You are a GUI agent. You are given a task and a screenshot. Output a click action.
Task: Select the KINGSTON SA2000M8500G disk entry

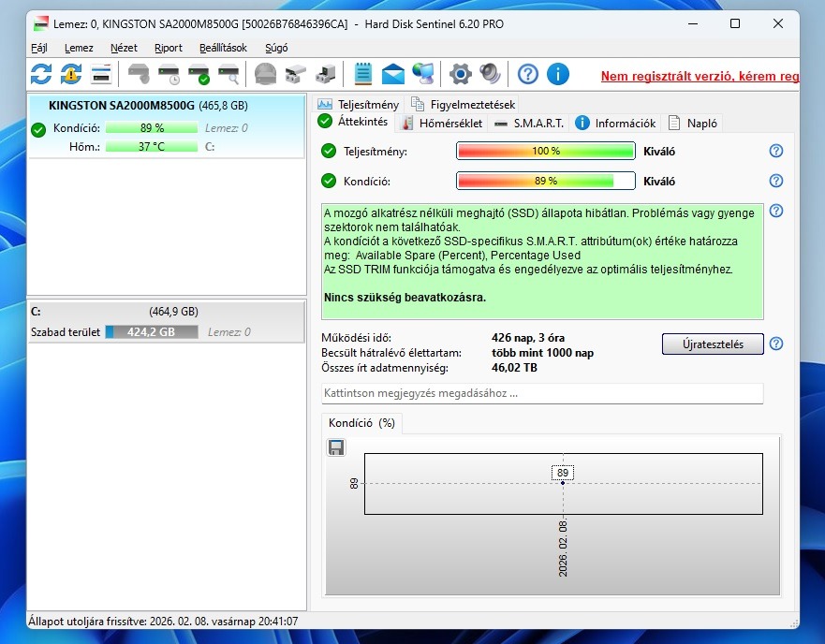(x=167, y=125)
